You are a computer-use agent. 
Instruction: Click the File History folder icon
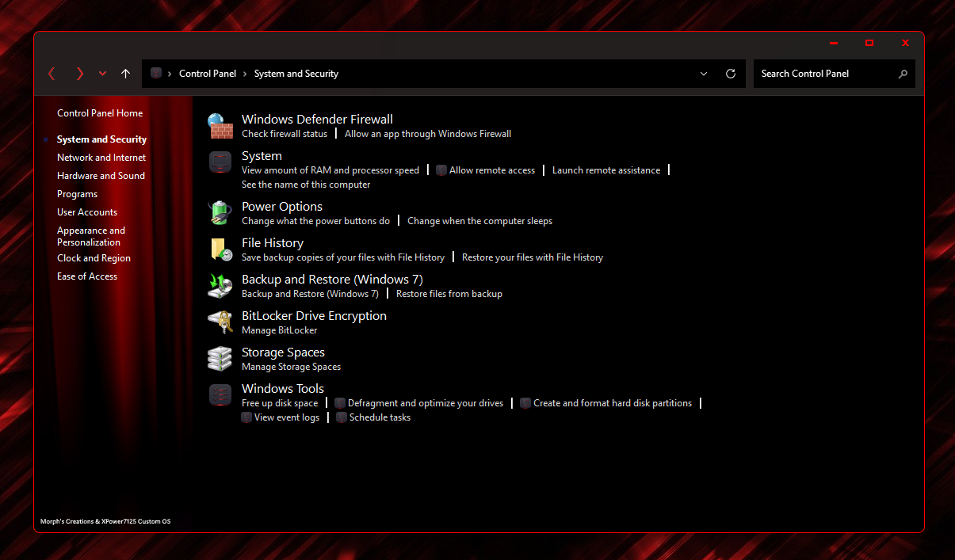point(220,250)
